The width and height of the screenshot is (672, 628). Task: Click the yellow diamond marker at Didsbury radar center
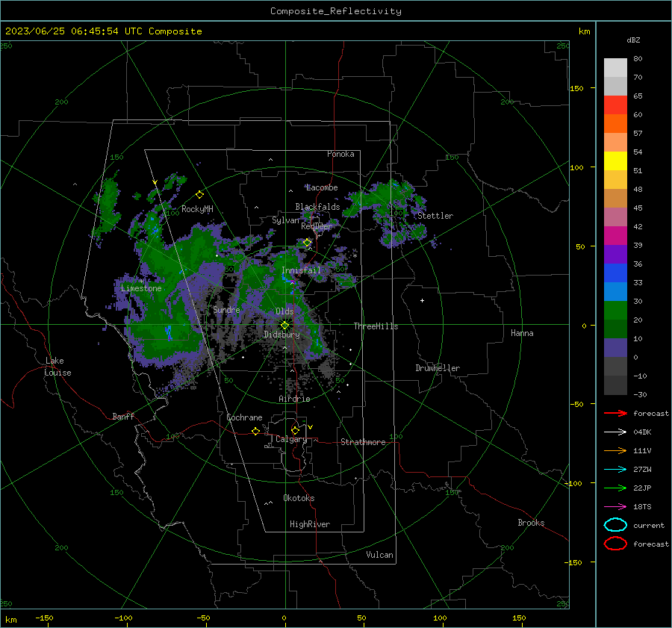point(284,326)
